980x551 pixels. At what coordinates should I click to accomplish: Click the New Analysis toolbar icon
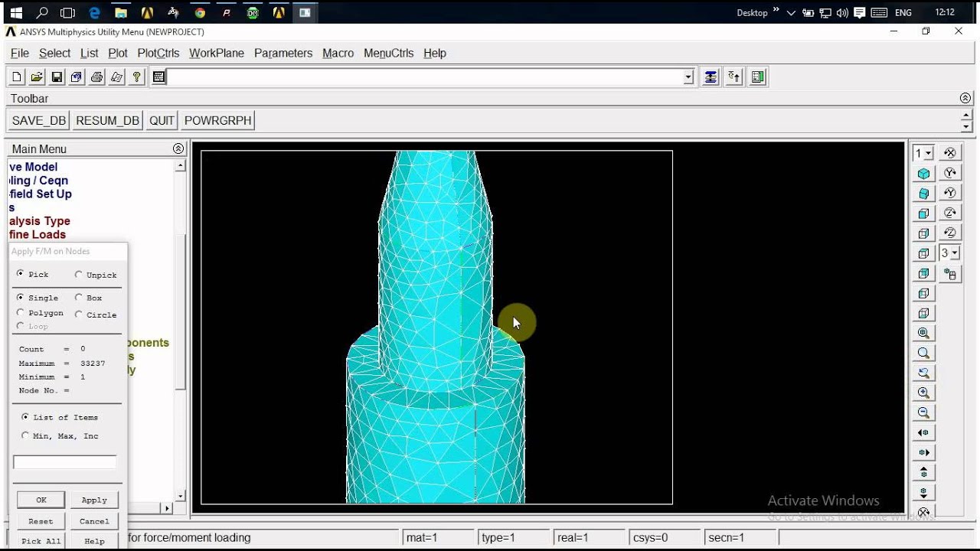(x=17, y=77)
